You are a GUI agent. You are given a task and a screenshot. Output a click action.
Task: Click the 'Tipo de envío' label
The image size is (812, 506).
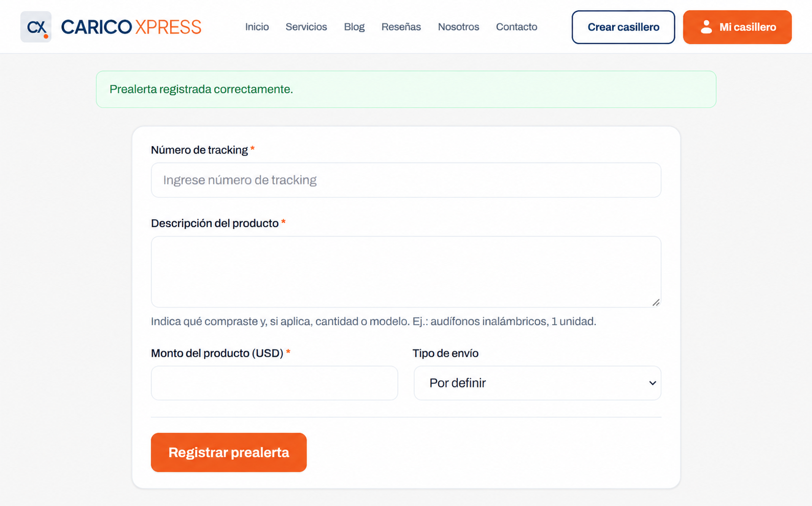tap(445, 353)
